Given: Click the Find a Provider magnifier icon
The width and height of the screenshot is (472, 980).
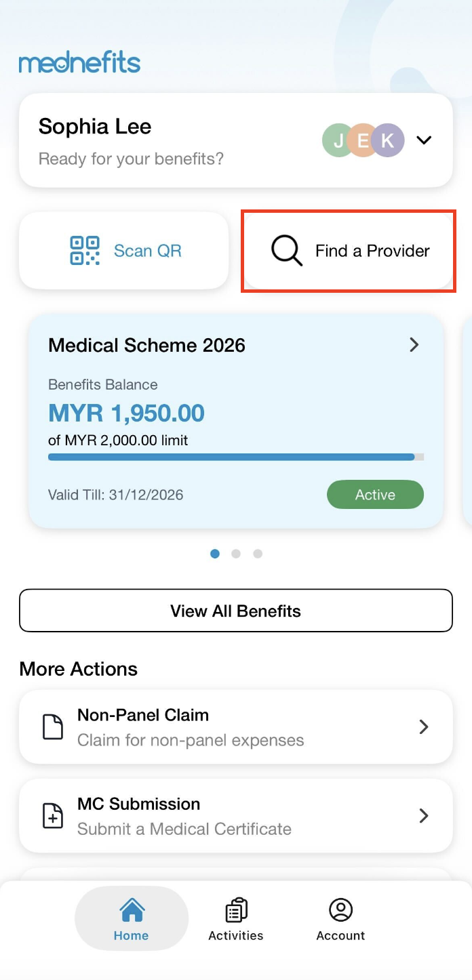Looking at the screenshot, I should click(287, 251).
